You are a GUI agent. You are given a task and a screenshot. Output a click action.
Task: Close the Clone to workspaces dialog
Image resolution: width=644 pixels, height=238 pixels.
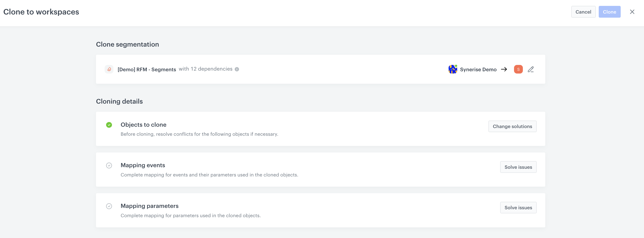(632, 12)
